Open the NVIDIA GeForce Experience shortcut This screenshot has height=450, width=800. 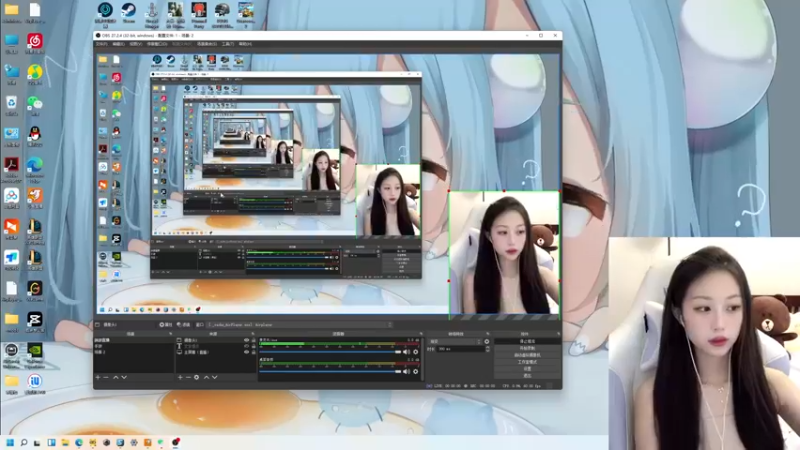(35, 355)
